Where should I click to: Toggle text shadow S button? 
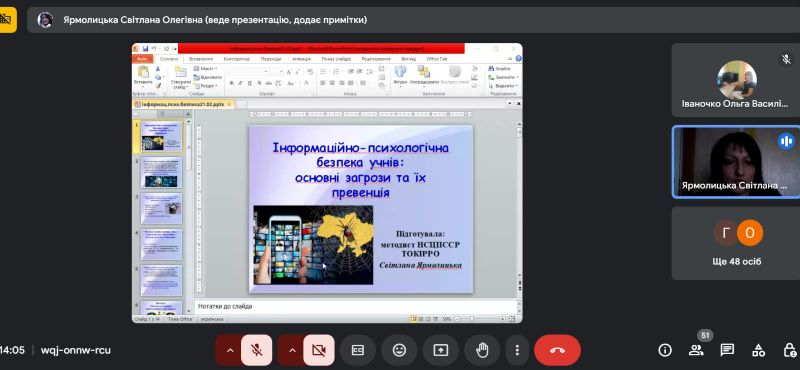pos(259,83)
